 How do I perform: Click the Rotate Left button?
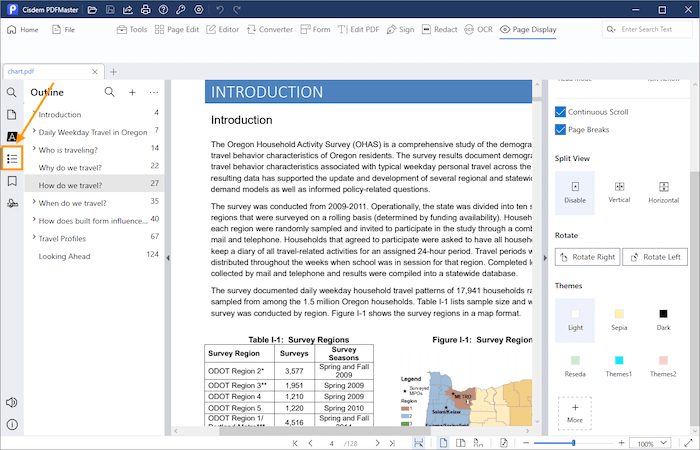pos(655,257)
